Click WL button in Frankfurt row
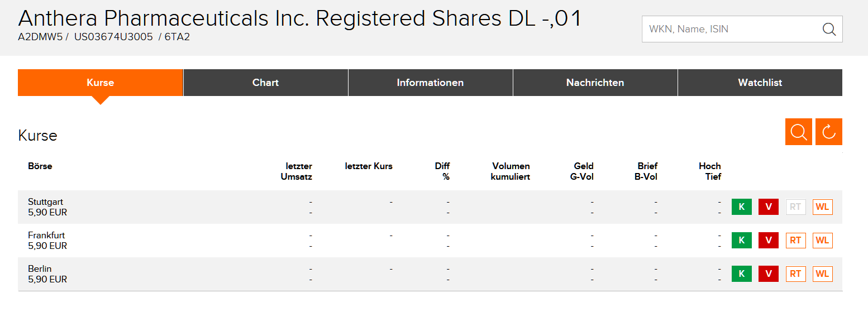This screenshot has width=868, height=312. click(x=822, y=241)
